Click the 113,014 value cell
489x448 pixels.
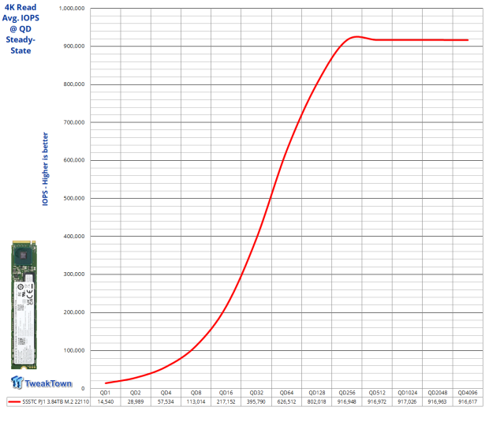(x=196, y=401)
